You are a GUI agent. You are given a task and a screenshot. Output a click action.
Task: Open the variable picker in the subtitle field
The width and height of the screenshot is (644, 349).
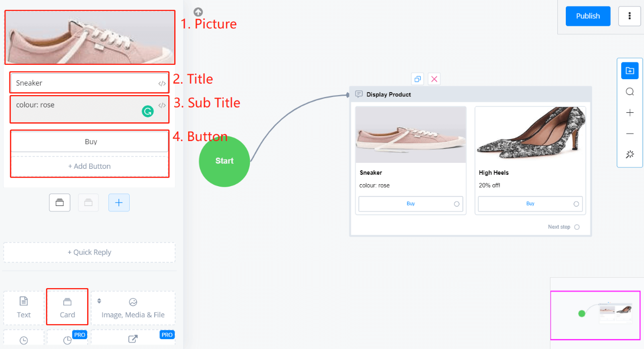pos(162,105)
